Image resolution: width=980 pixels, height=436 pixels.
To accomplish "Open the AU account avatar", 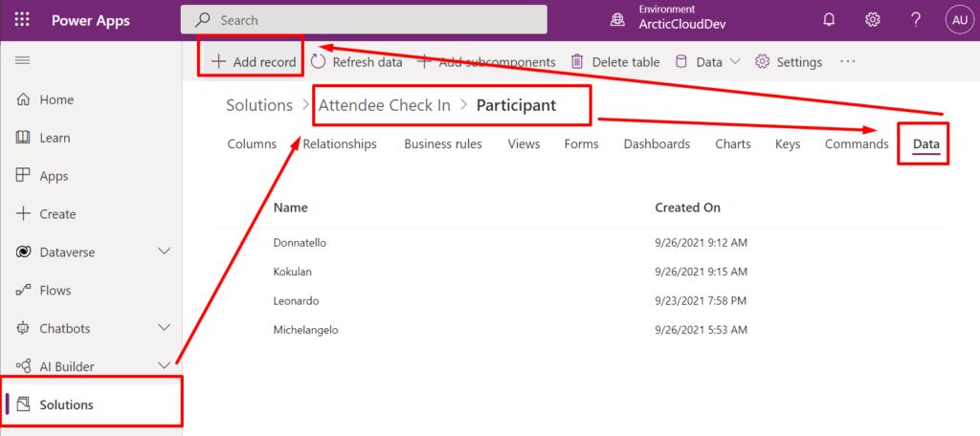I will coord(959,20).
